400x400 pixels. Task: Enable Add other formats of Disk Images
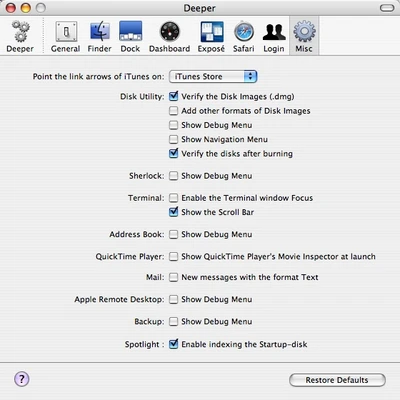point(173,111)
